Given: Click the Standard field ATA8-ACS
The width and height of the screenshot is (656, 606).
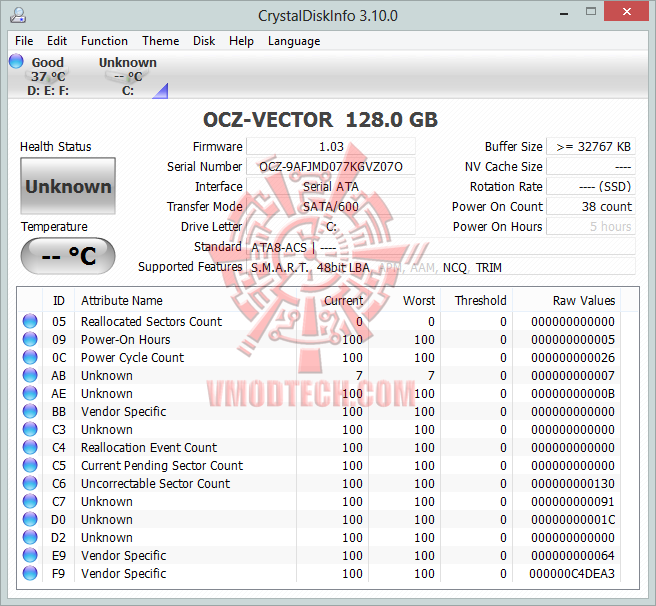Looking at the screenshot, I should pos(441,247).
